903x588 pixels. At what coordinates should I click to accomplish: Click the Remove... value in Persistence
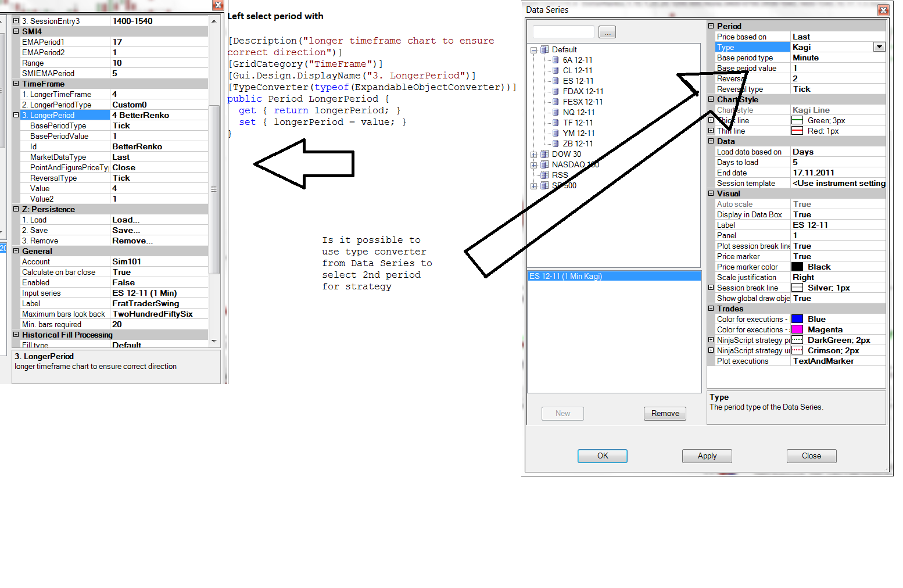tap(159, 241)
